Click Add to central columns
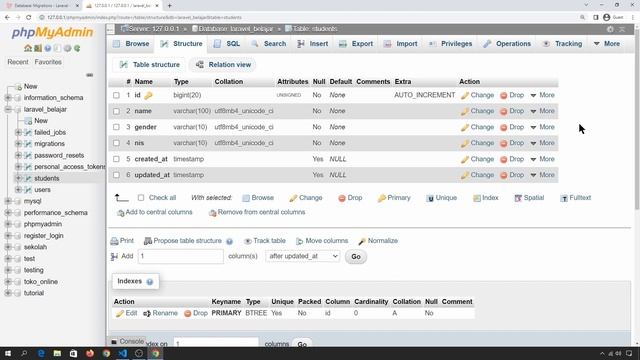 (x=155, y=213)
